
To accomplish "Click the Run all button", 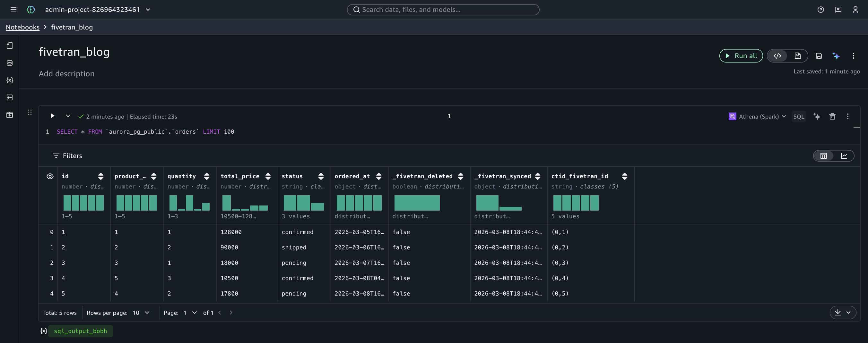I will coord(741,56).
